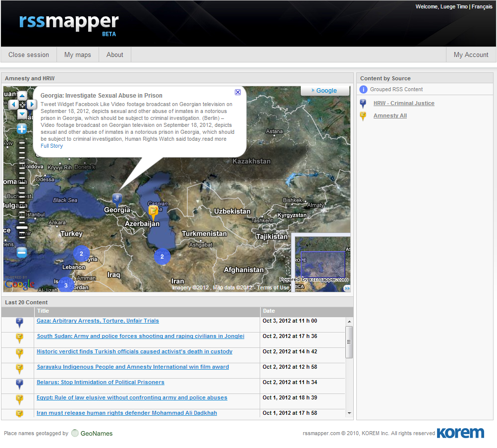Viewport: 497px width, 448px height.
Task: Click the blue HRW marker above Georgia
Action: (117, 199)
